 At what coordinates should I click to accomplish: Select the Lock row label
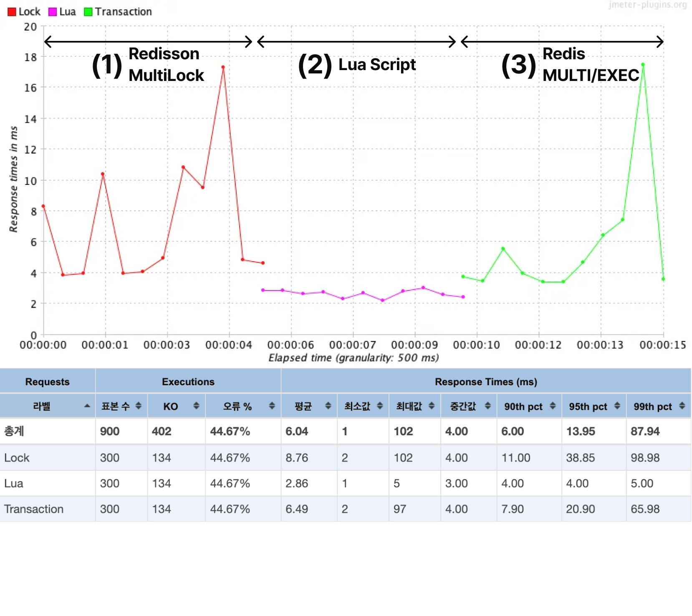[17, 458]
